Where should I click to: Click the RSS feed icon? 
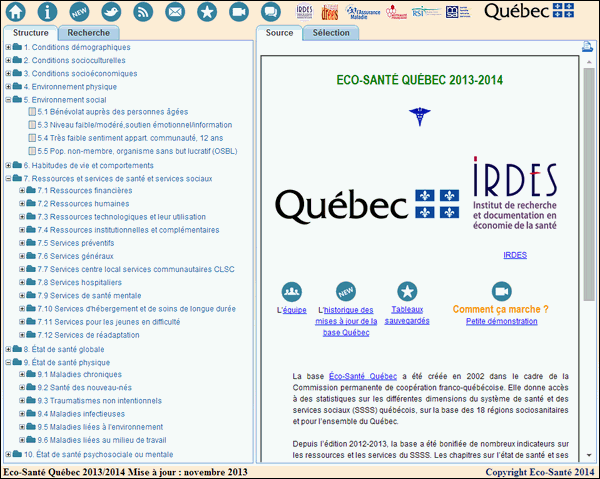point(143,11)
